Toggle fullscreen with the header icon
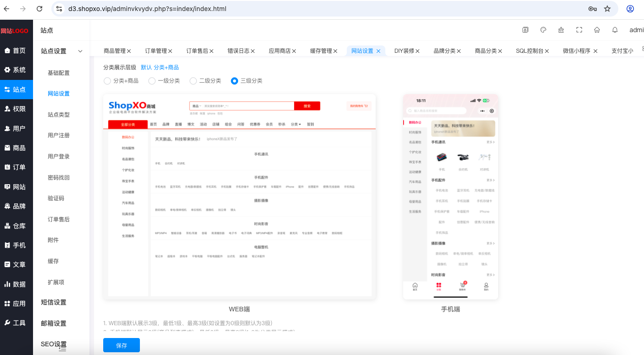This screenshot has width=644, height=355. pyautogui.click(x=579, y=30)
